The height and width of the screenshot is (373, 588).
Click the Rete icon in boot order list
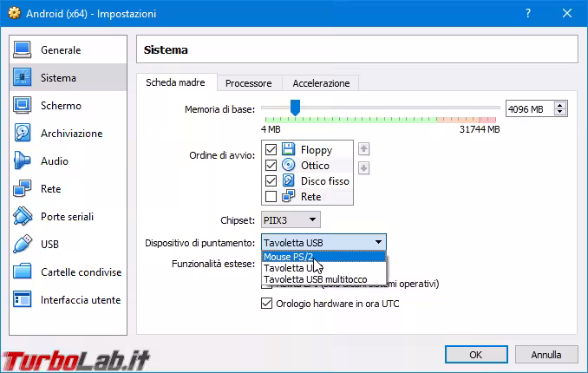(x=289, y=196)
